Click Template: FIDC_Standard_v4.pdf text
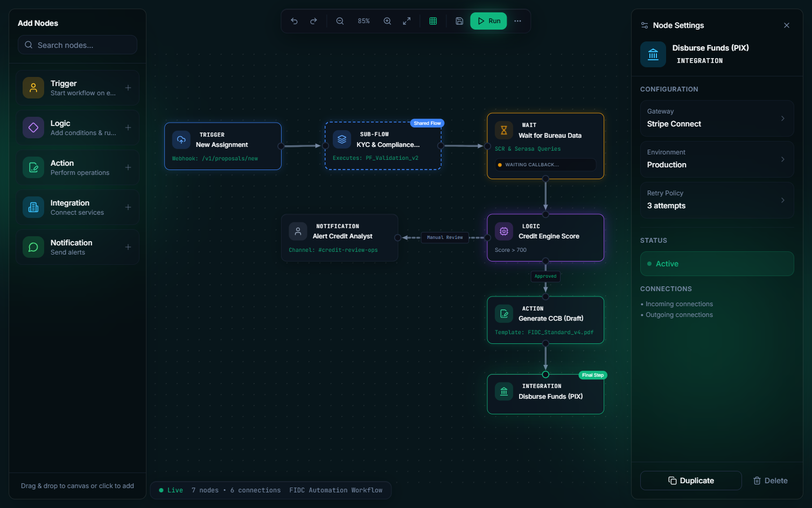The image size is (812, 508). [x=544, y=333]
